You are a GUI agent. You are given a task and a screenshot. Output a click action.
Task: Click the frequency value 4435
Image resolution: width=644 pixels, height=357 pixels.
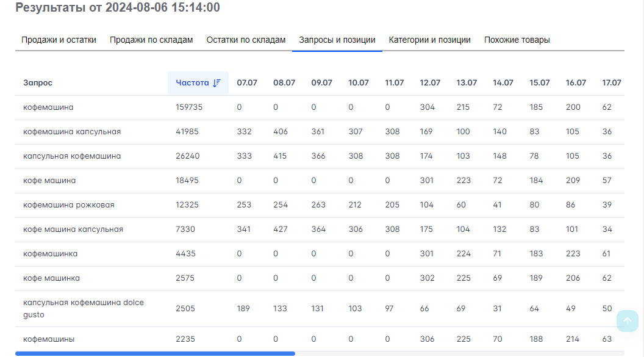coord(185,254)
